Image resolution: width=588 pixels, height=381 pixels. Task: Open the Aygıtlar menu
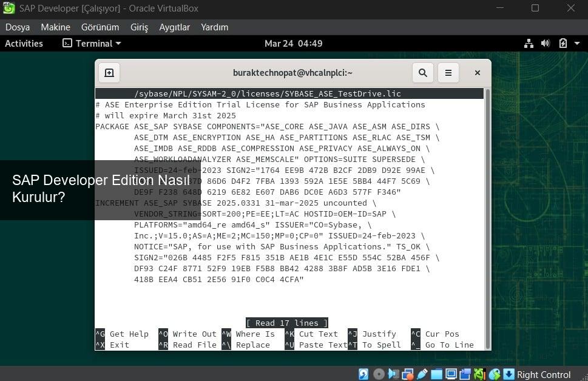click(174, 27)
